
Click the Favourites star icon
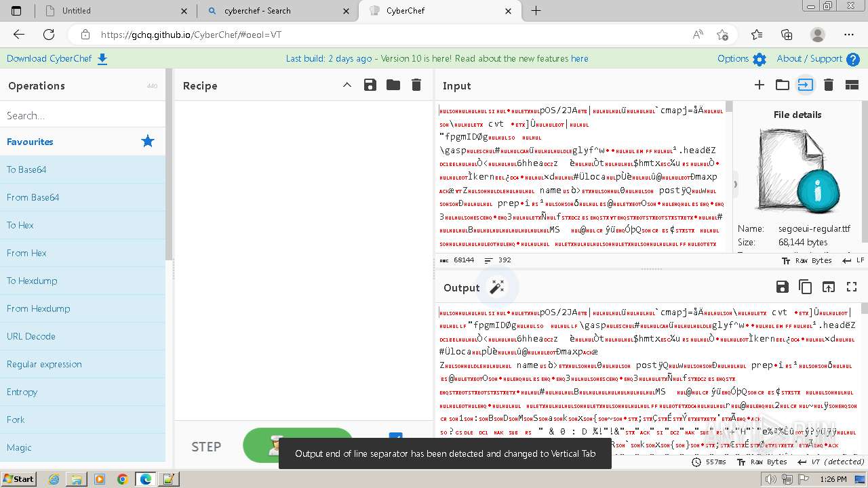point(148,142)
